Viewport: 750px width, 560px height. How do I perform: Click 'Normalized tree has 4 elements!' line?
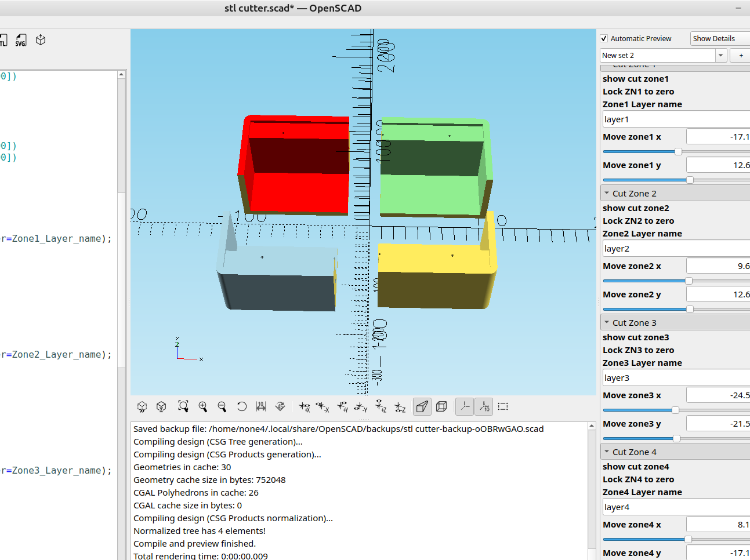click(x=200, y=531)
